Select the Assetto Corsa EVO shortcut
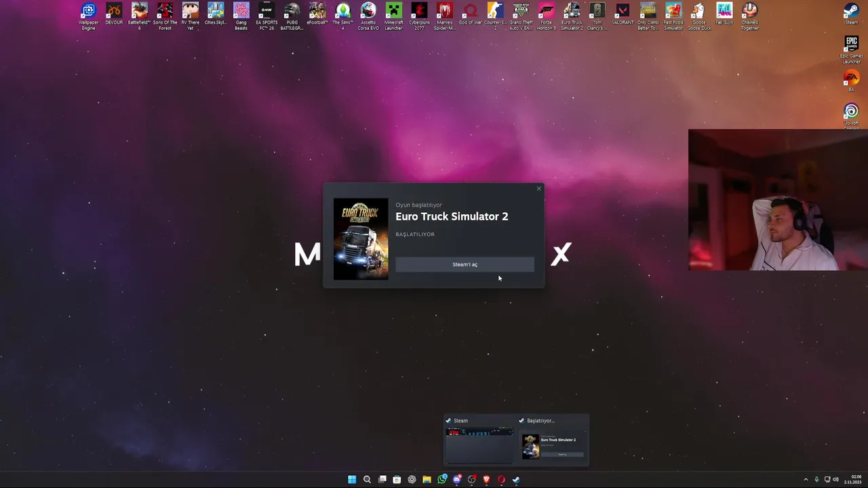The width and height of the screenshot is (868, 488). tap(368, 16)
